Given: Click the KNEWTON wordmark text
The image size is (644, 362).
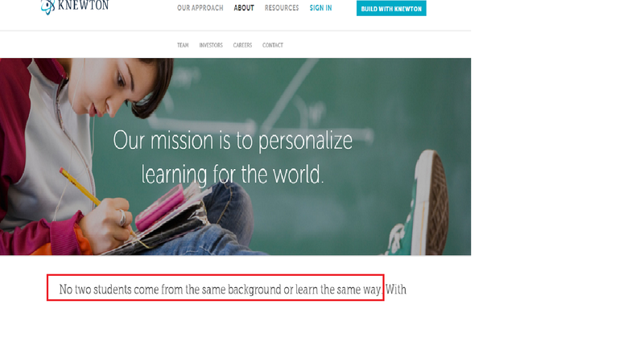Looking at the screenshot, I should point(83,6).
